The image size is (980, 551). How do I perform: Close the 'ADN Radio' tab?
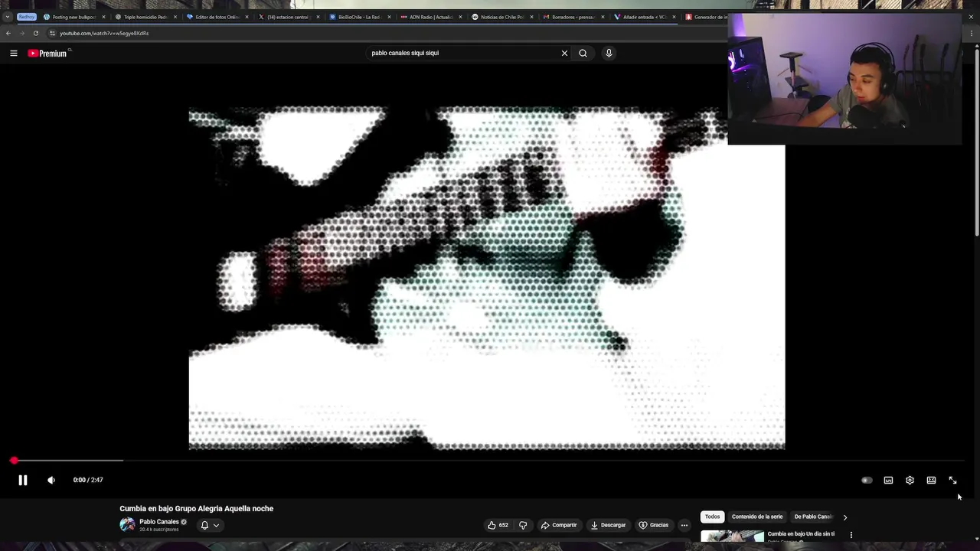460,17
